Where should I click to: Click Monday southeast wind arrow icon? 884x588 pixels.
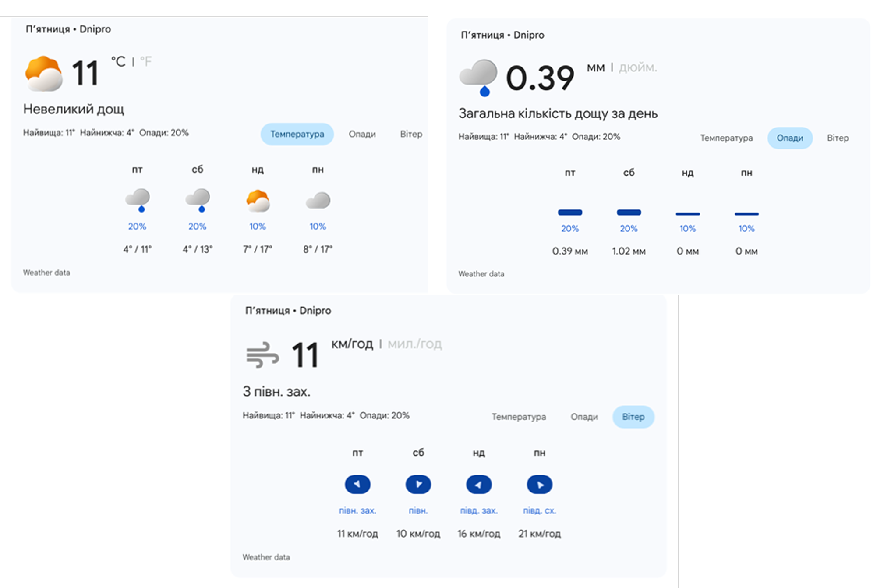pos(539,484)
